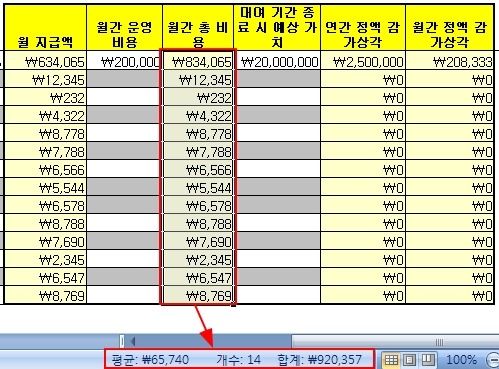This screenshot has height=369, width=499.
Task: Select the 연간 정액 감가상각 header cell
Action: 363,28
